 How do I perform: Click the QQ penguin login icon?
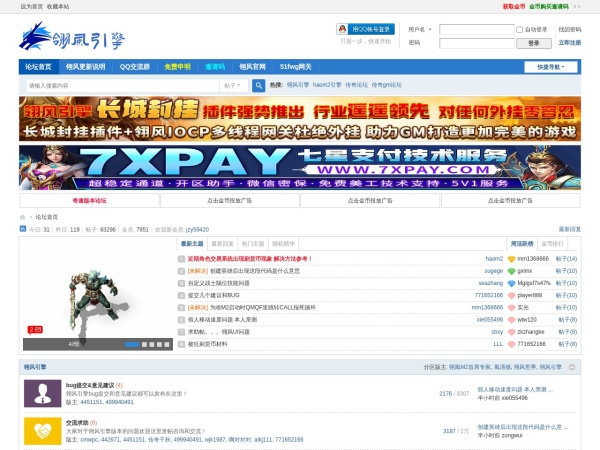342,29
